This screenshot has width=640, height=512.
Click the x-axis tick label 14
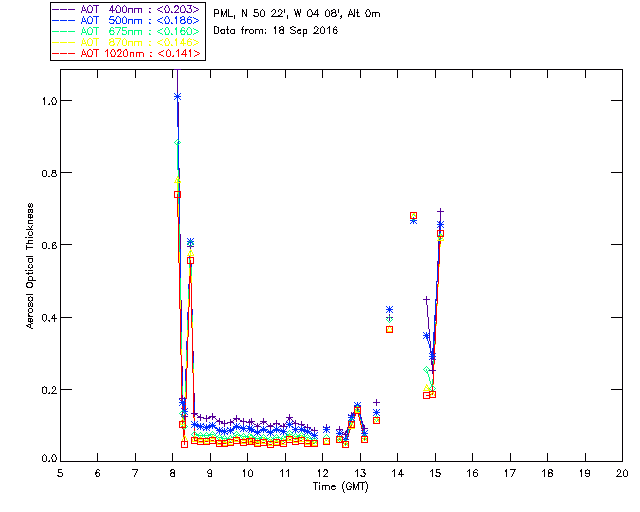pyautogui.click(x=398, y=473)
